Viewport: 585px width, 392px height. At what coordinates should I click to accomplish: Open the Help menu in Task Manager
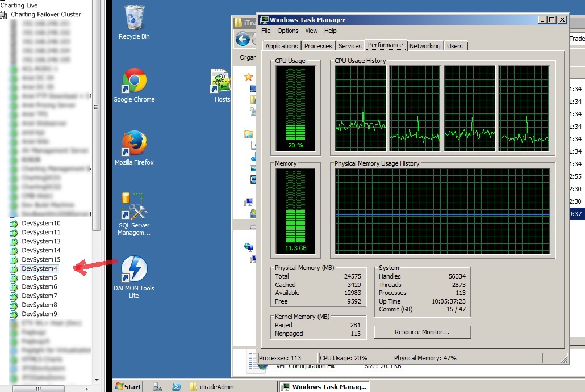330,31
